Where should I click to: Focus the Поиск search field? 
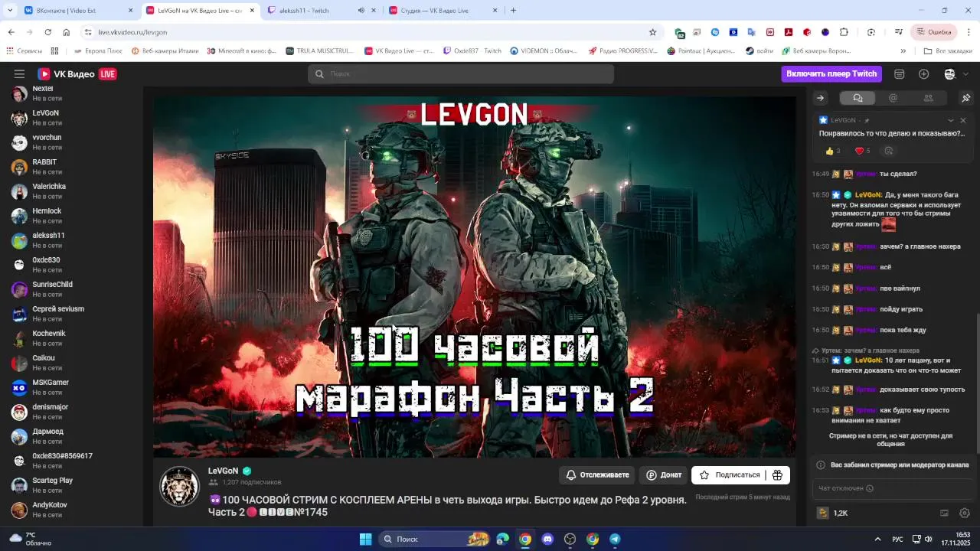tap(461, 74)
